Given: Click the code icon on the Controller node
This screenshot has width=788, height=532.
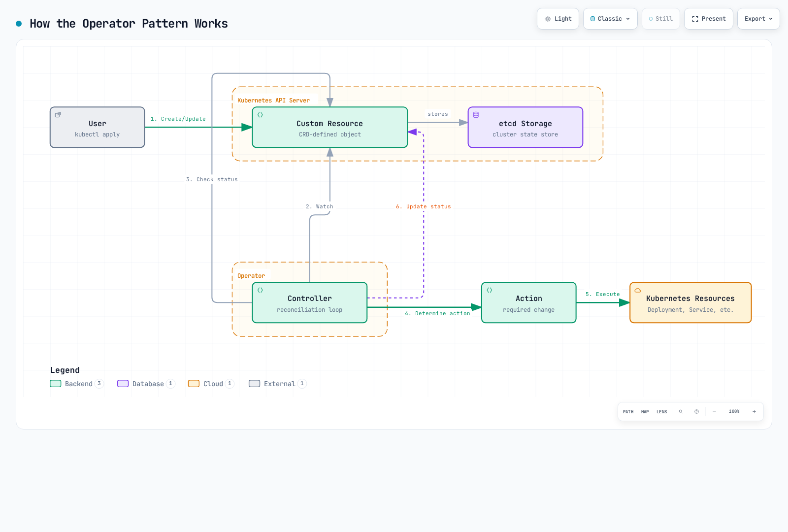Looking at the screenshot, I should (260, 290).
